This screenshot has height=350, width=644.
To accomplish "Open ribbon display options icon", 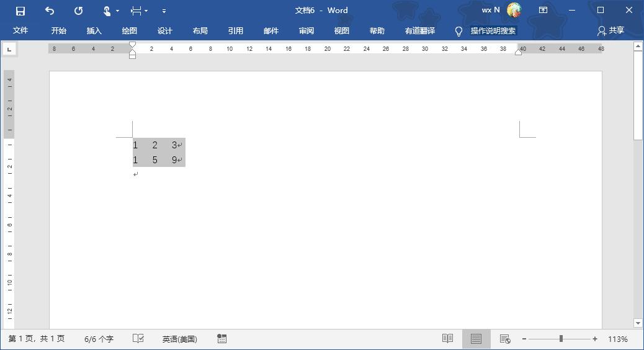I will point(543,11).
